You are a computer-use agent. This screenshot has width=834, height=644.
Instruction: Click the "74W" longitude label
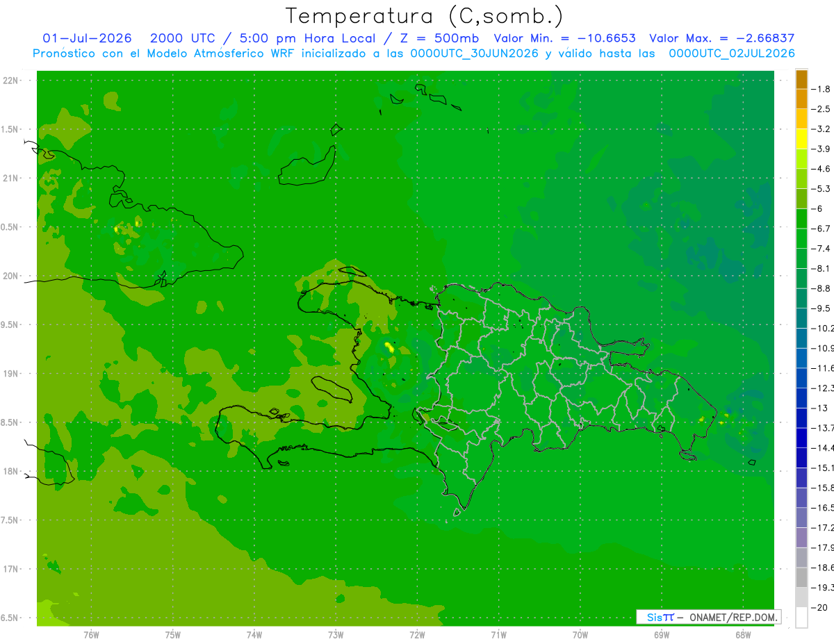coord(254,635)
